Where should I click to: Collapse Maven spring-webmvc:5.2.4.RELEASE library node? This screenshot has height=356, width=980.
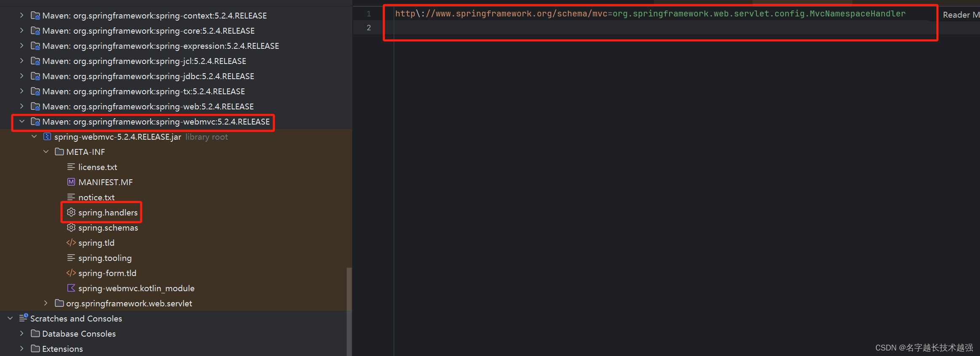coord(21,121)
